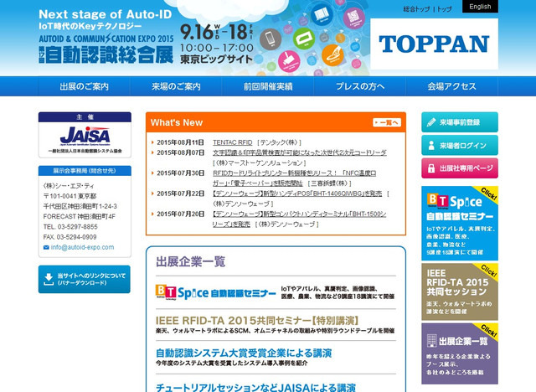Open the プレスの方へ menu item

coord(360,86)
